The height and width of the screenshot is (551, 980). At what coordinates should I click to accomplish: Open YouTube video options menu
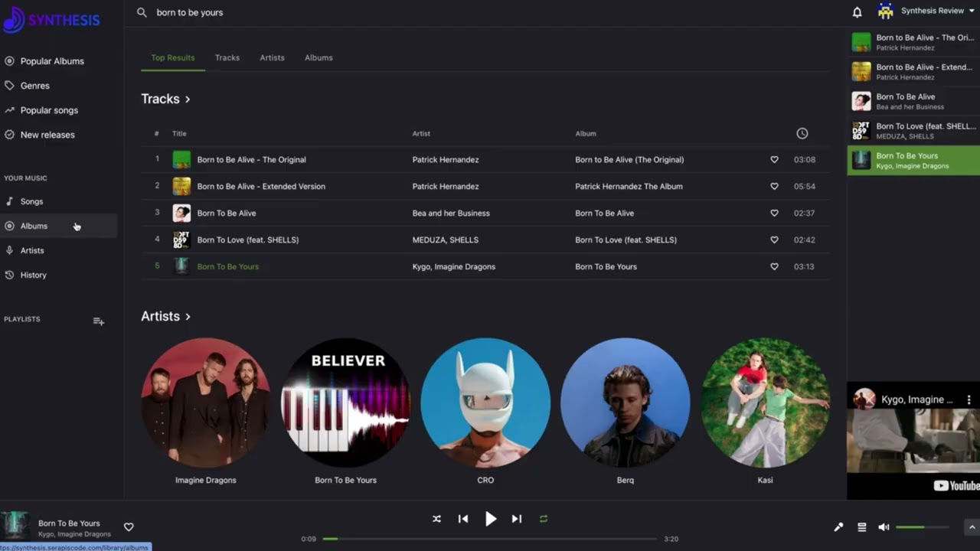(x=969, y=399)
